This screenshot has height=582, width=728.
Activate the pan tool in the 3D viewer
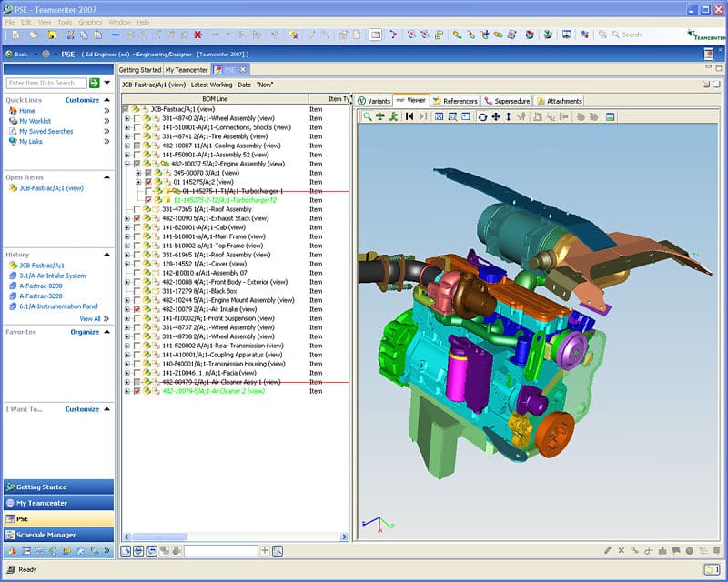coord(496,115)
